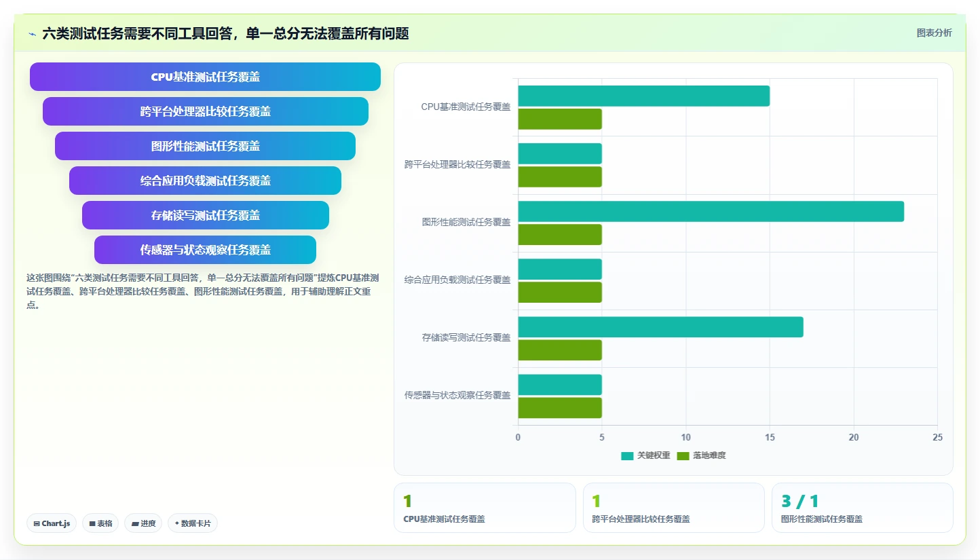Select the 图形性能测试任务覆盖 funnel bar

coord(205,146)
